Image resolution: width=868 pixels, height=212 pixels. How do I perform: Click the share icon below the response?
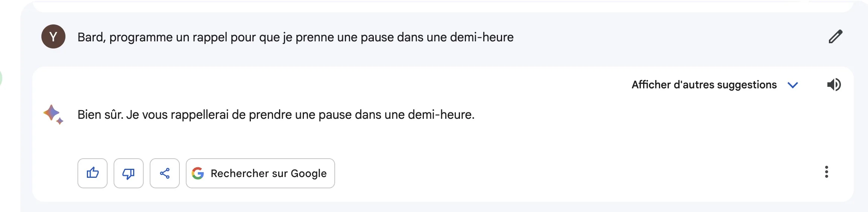[165, 173]
